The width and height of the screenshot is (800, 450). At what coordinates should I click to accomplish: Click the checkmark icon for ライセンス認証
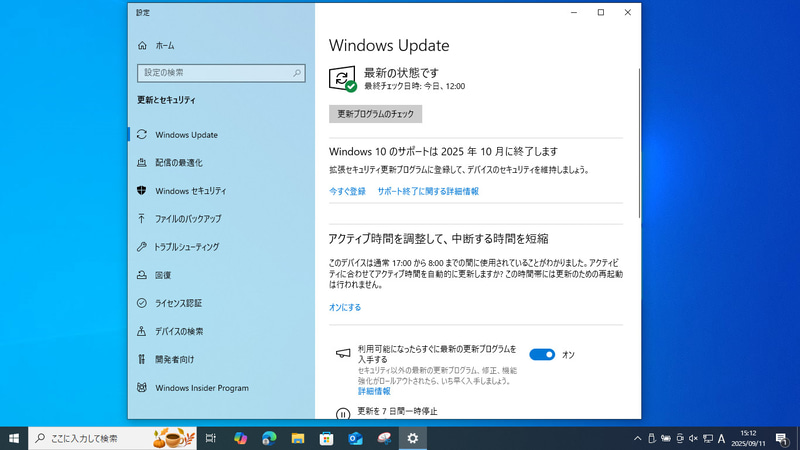142,303
